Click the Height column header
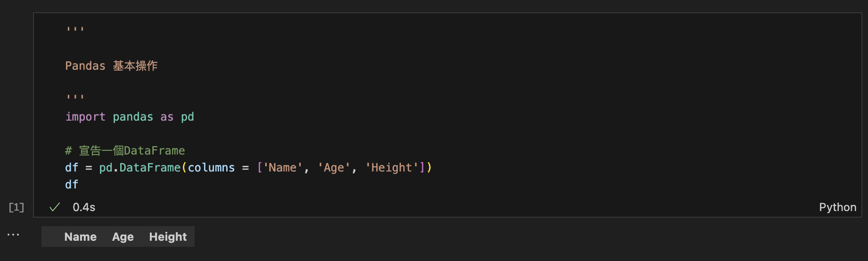The image size is (868, 261). (x=168, y=237)
